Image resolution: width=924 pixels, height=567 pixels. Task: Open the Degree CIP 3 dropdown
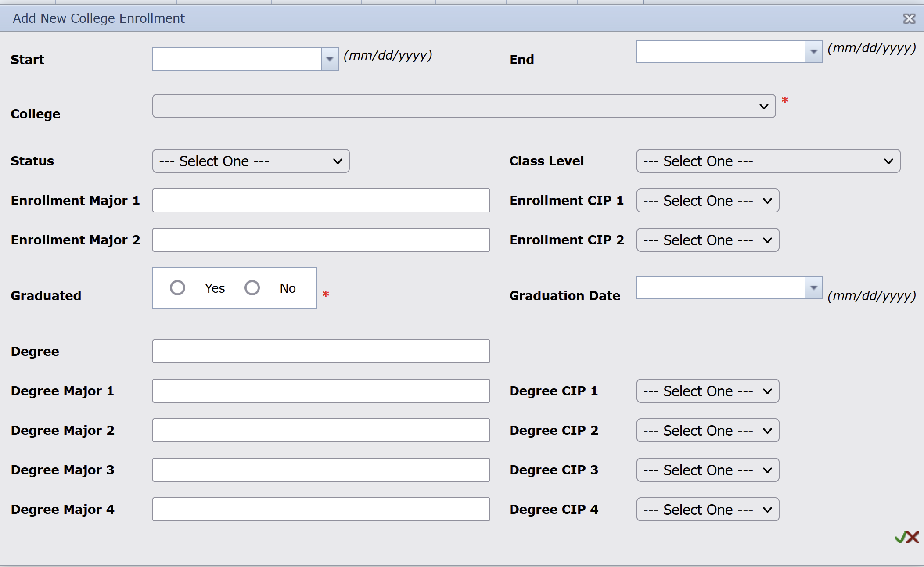tap(707, 470)
